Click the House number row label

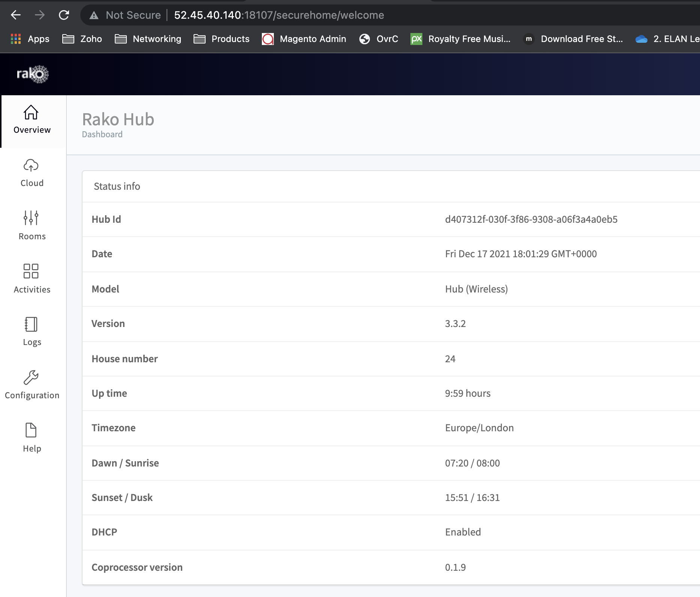pyautogui.click(x=125, y=359)
